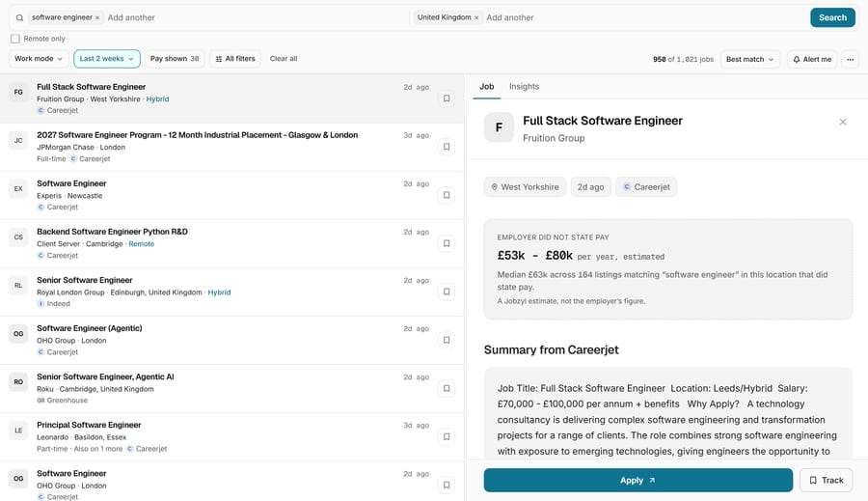Click the JC company avatar
The height and width of the screenshot is (501, 868).
click(x=18, y=140)
